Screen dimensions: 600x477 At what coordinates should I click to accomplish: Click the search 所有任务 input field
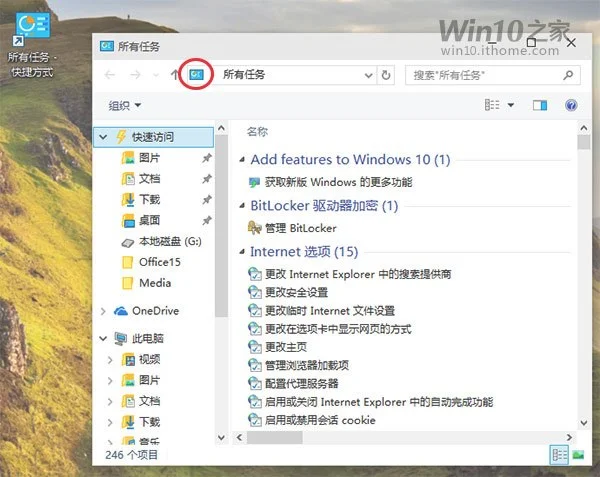(485, 75)
